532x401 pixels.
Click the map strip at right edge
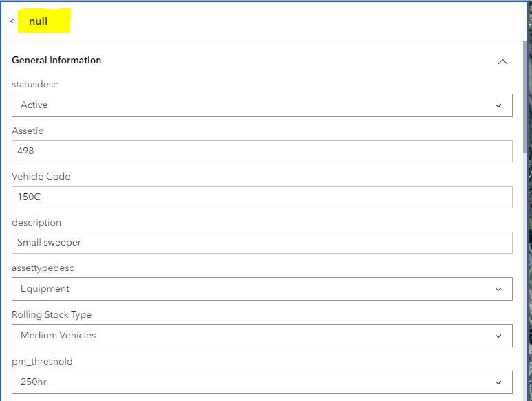coord(529,206)
